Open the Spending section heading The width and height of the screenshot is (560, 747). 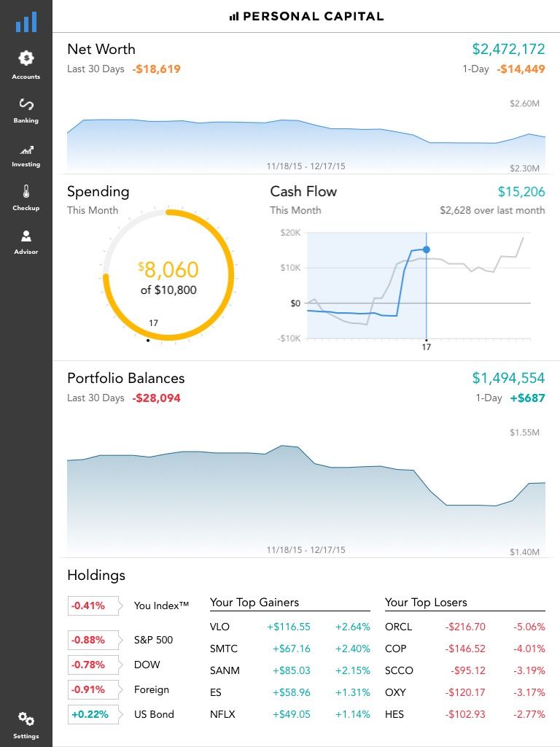click(x=98, y=192)
